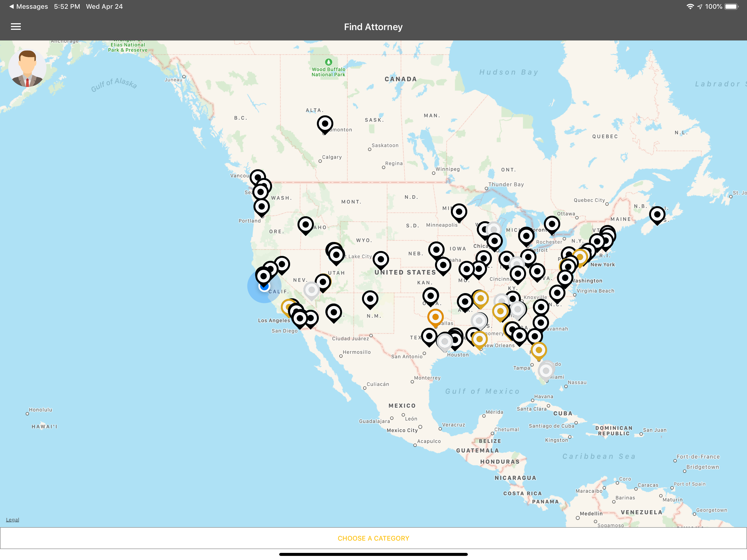
Task: Select the pin near Portland
Action: coord(262,207)
